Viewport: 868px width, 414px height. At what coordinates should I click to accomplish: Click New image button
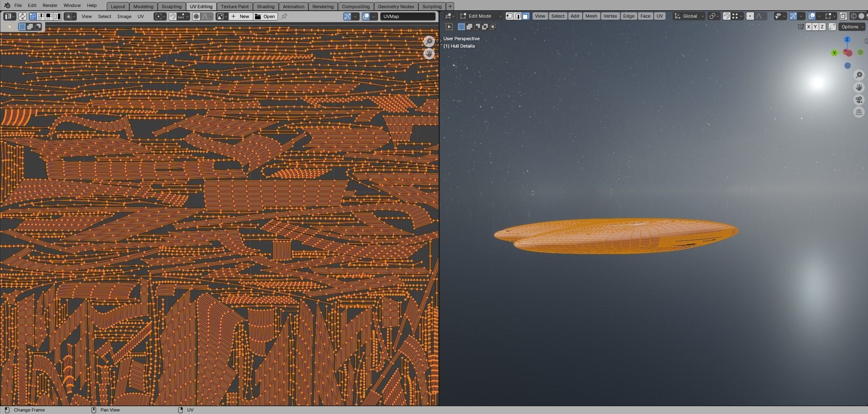[241, 16]
